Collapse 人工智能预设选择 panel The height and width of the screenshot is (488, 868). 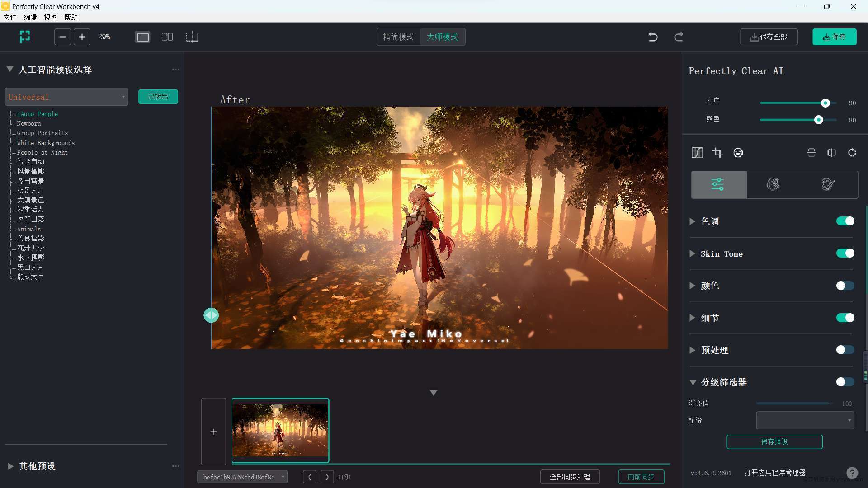pyautogui.click(x=9, y=69)
